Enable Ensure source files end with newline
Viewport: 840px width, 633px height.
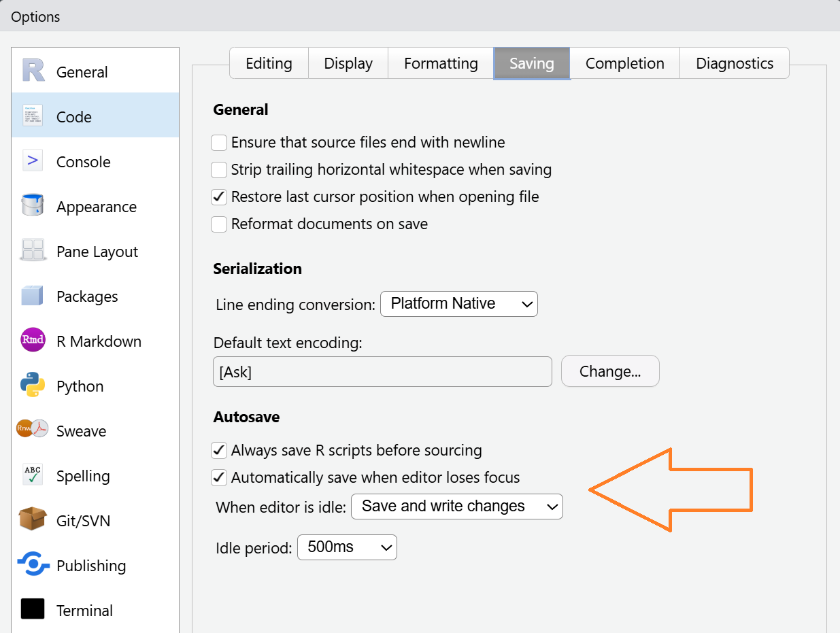(219, 143)
